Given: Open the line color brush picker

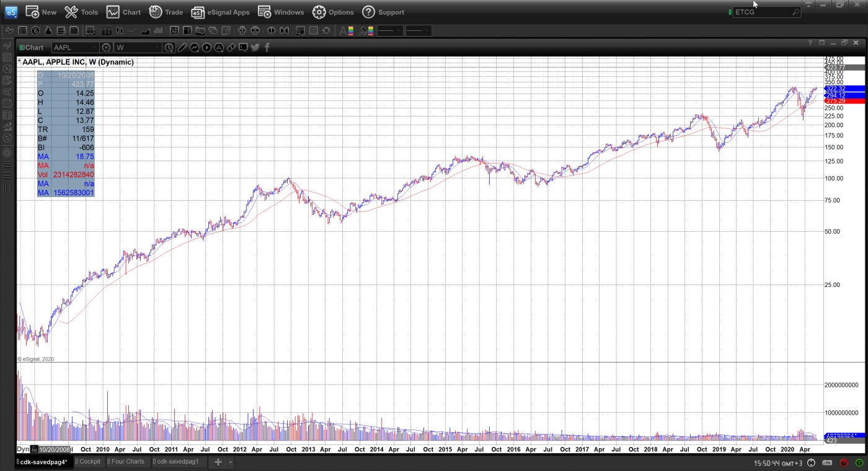Looking at the screenshot, I should 366,30.
